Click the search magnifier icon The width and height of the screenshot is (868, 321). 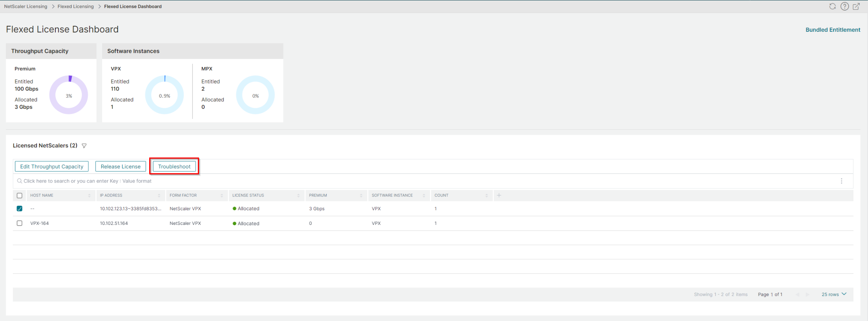tap(19, 181)
